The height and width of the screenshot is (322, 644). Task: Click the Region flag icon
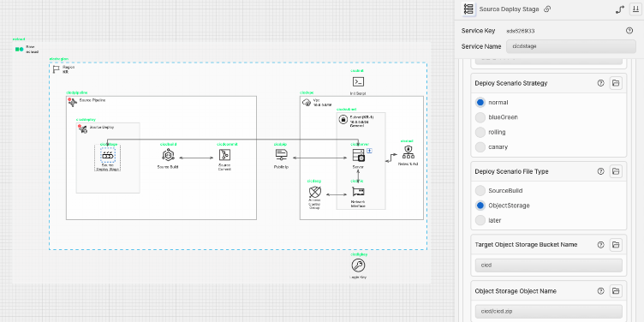57,69
